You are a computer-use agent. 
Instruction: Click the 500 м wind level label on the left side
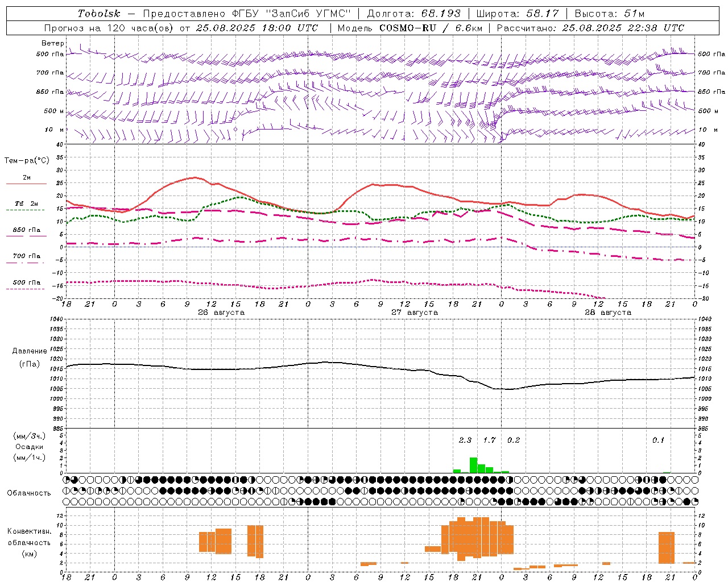54,111
